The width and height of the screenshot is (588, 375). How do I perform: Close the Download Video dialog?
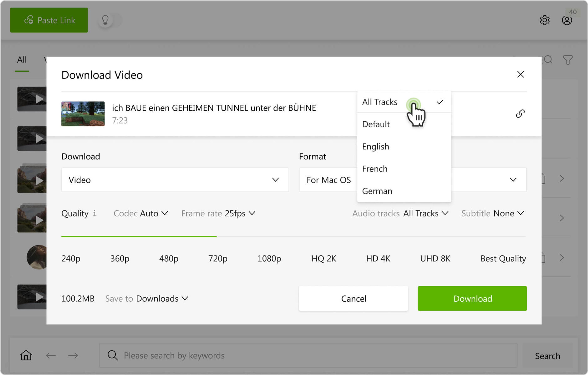click(x=520, y=74)
